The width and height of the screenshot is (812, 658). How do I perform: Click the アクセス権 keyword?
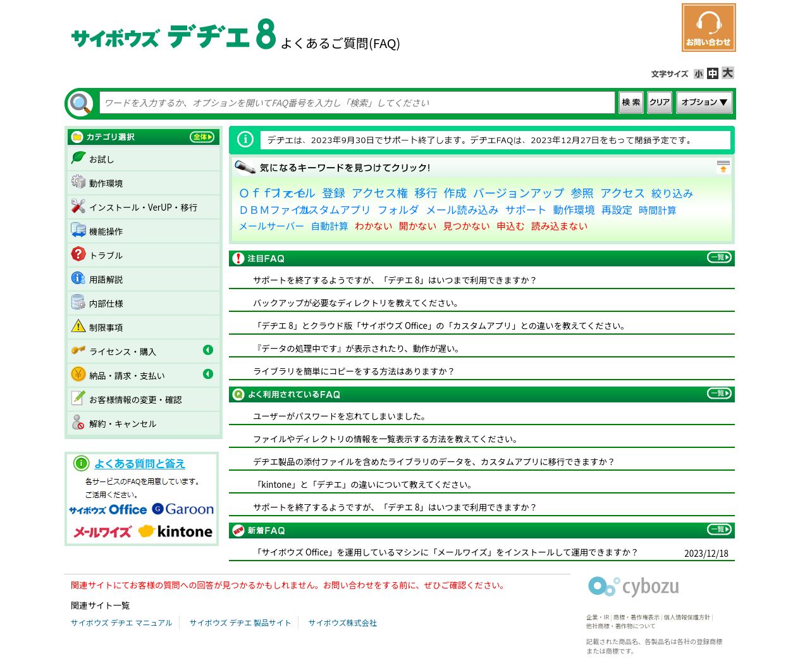click(379, 194)
